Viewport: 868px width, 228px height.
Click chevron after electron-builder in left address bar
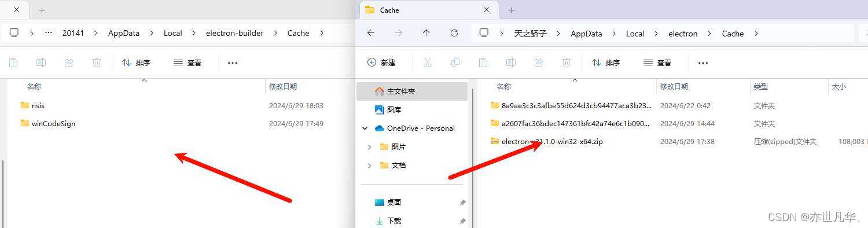point(275,33)
